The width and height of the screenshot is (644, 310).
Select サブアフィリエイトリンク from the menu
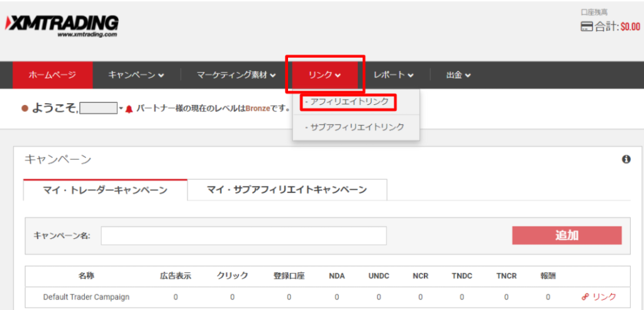coord(356,127)
